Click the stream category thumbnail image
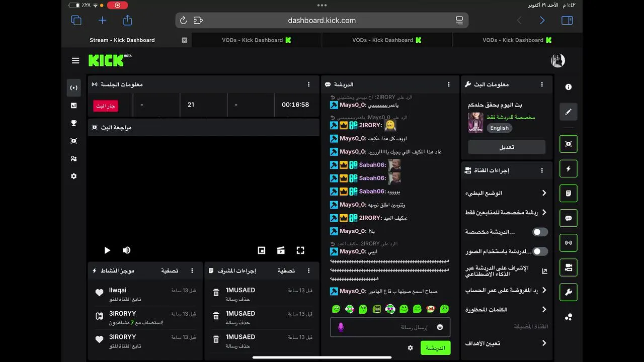 click(x=475, y=123)
